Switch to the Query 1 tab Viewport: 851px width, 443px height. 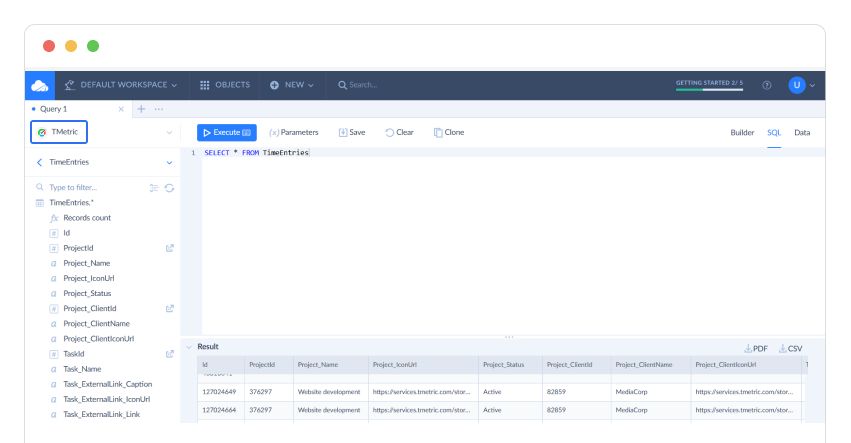(53, 109)
